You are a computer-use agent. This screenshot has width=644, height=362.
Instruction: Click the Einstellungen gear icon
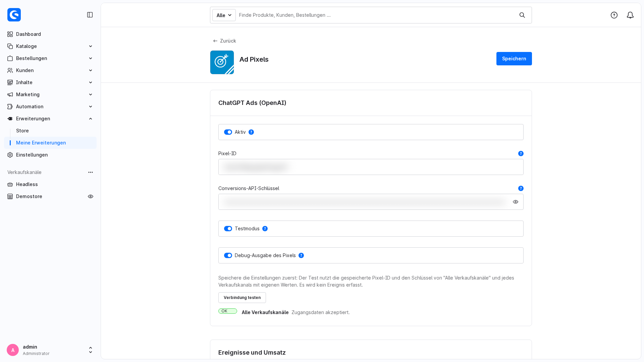[x=10, y=155]
